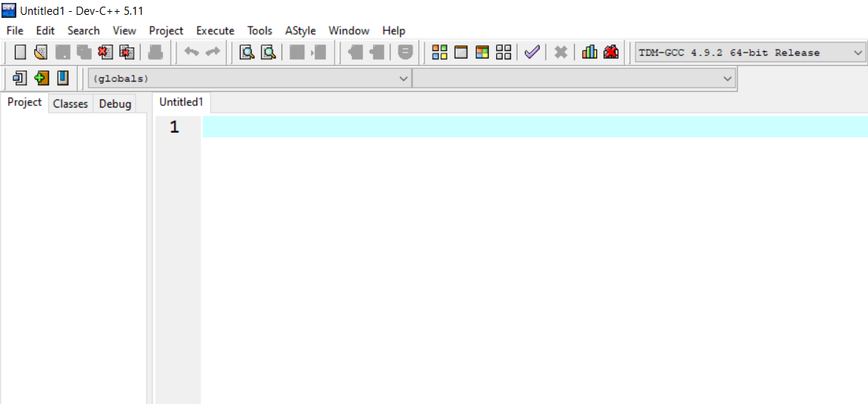The image size is (868, 404).
Task: Run program using the window icon
Action: pos(461,53)
